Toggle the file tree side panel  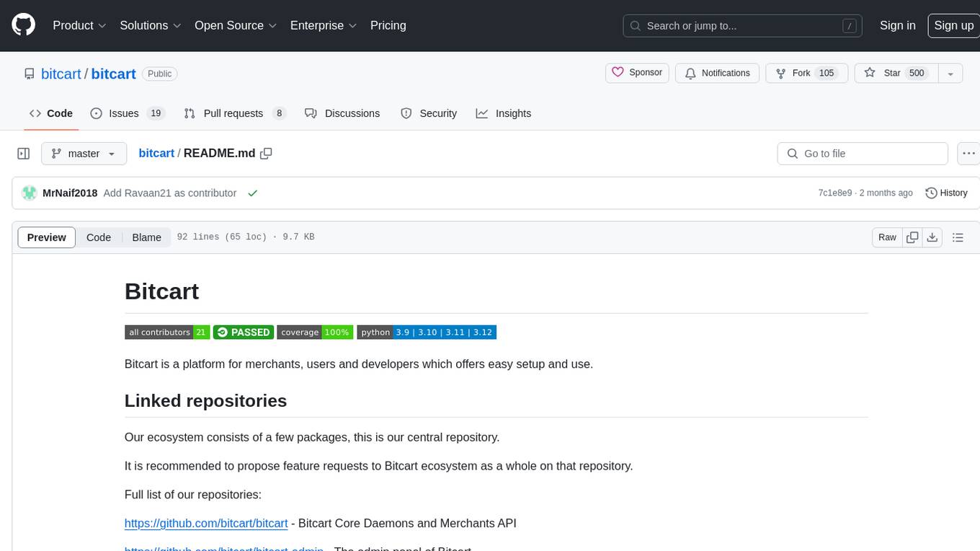[x=23, y=154]
